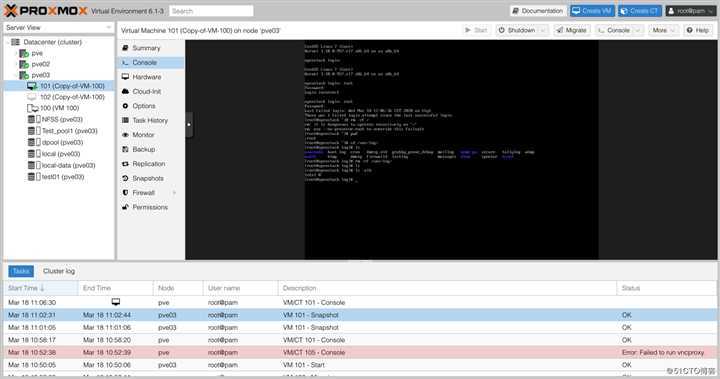
Task: Click the Shutdown button
Action: 517,30
